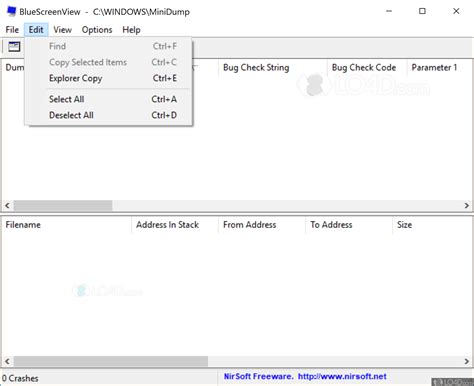Choose Find from the Edit menu
474x386 pixels.
tap(109, 46)
